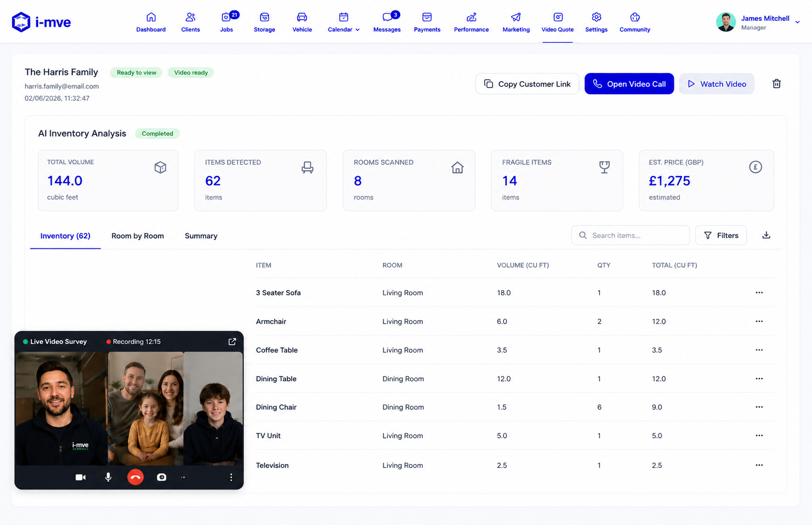Watch the recorded video

[717, 84]
